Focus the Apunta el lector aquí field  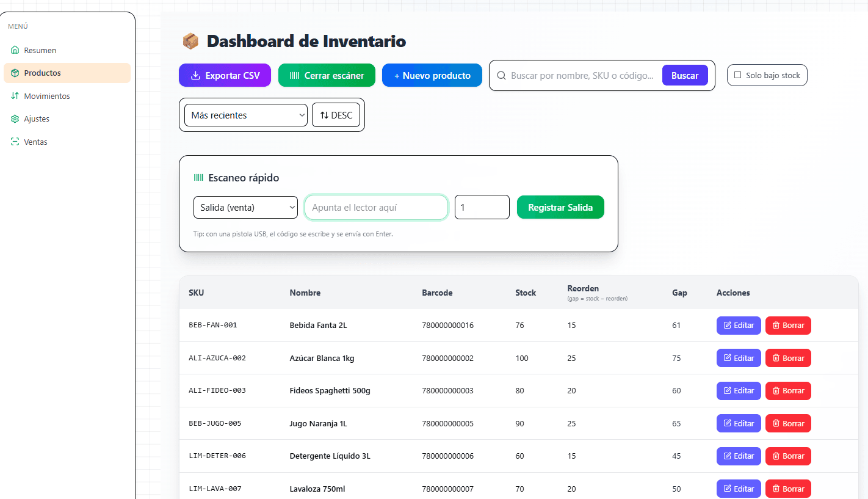[376, 207]
